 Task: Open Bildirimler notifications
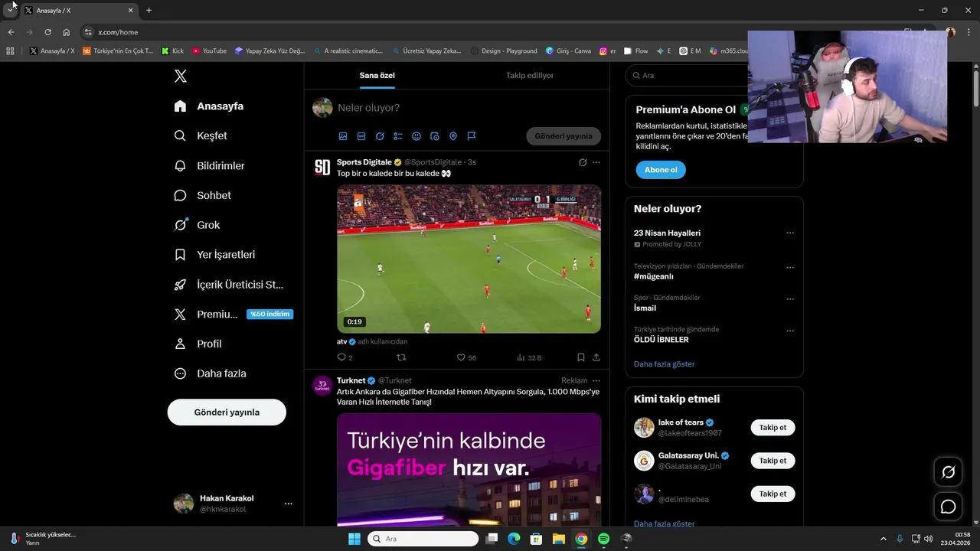(x=210, y=165)
